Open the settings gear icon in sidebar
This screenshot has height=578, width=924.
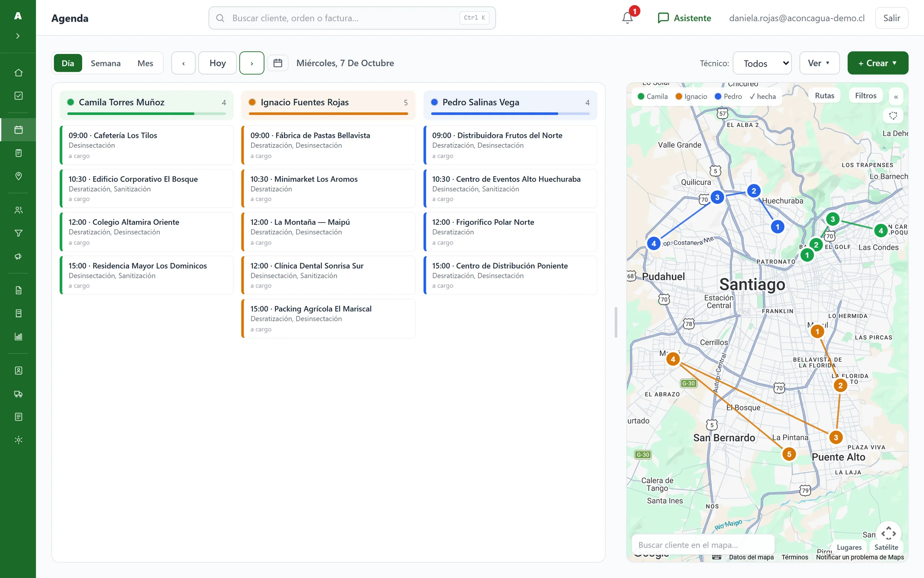point(18,440)
